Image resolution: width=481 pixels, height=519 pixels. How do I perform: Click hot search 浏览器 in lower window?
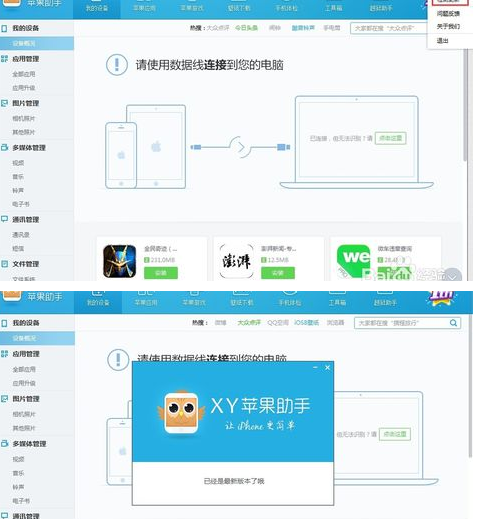point(335,323)
